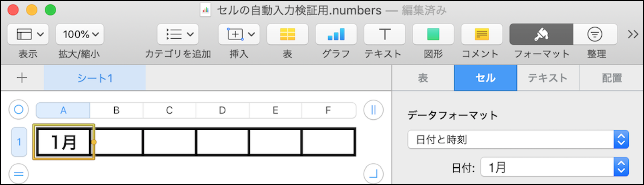Select the シート1 sheet tab

coord(95,78)
